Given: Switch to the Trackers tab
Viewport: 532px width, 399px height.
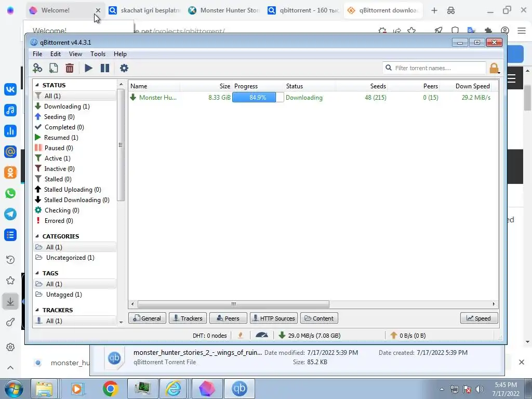Looking at the screenshot, I should (x=188, y=318).
